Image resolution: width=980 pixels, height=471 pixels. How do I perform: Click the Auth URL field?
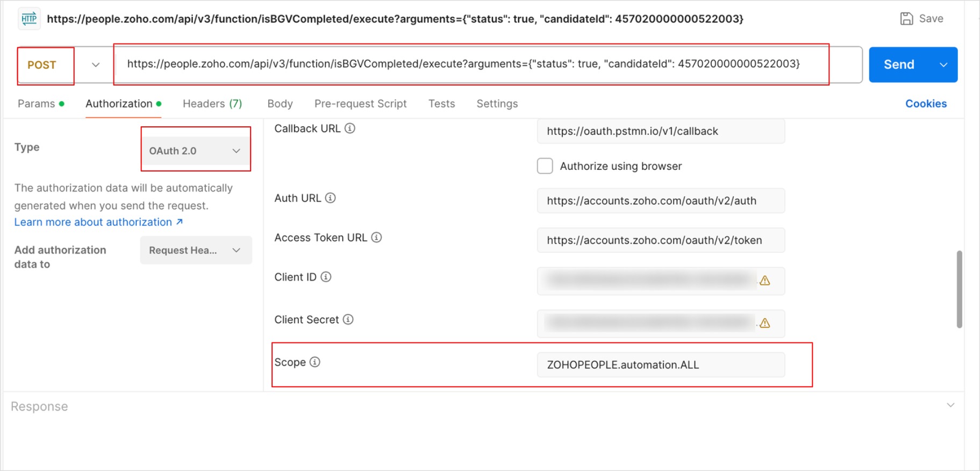pos(661,201)
